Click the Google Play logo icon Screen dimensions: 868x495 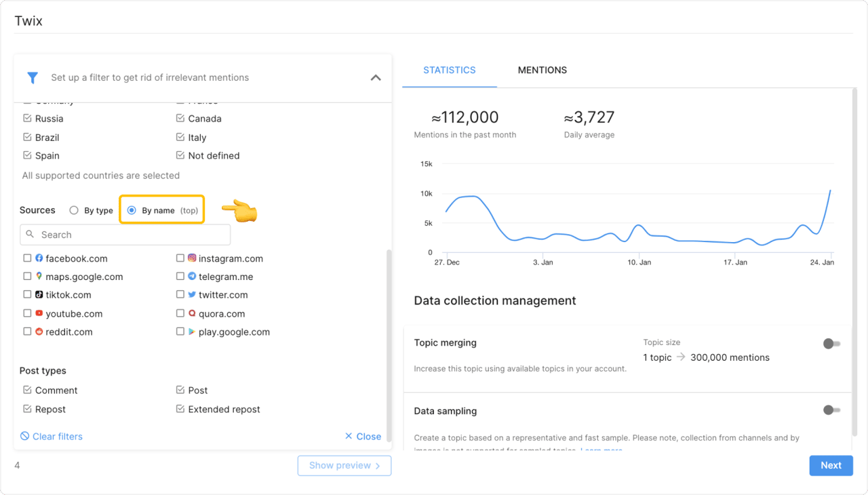[x=192, y=332]
